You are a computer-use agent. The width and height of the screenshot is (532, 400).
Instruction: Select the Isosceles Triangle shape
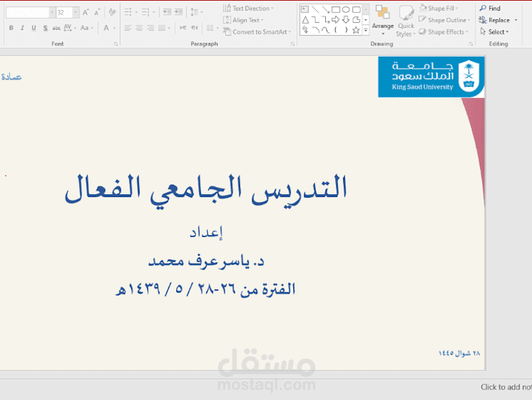tap(305, 20)
